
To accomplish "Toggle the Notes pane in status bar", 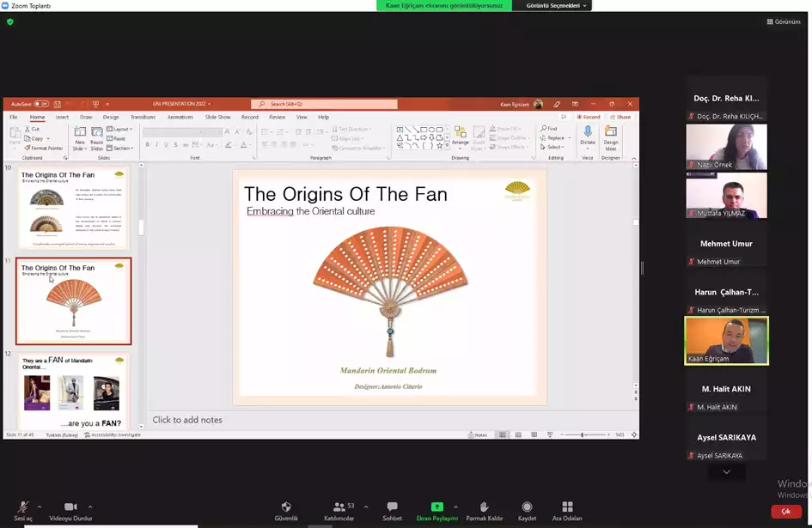I will tap(478, 434).
